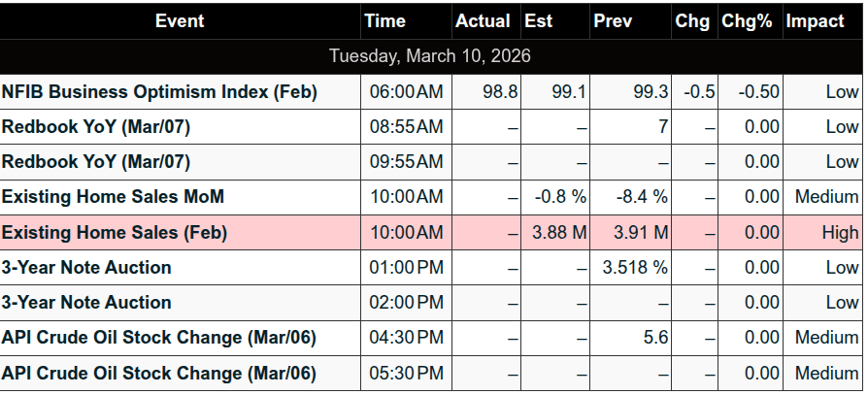
Task: Click the 3.88 M estimate value
Action: click(x=560, y=232)
